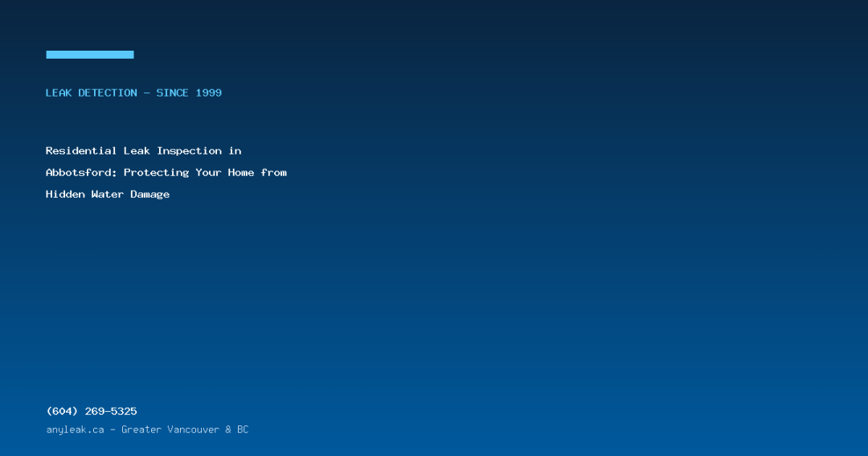868x456 pixels.
Task: Click the word Inspection in the headline
Action: 190,150
